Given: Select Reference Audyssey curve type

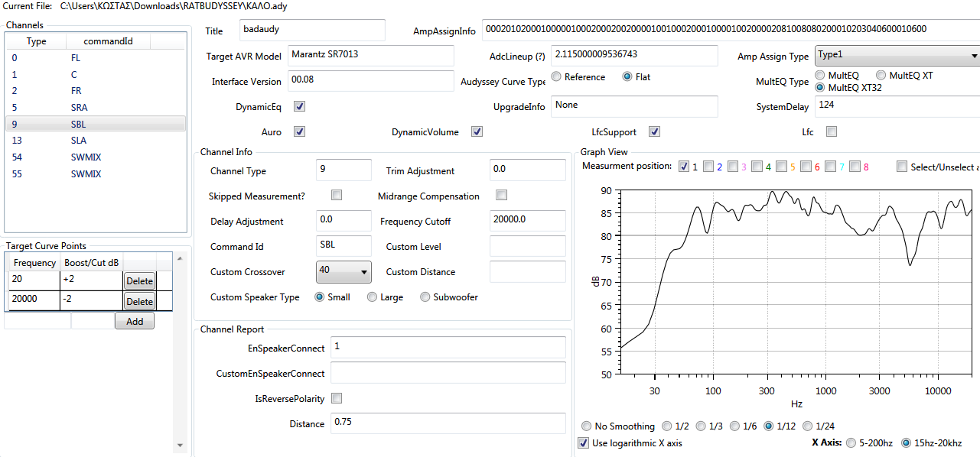Looking at the screenshot, I should pyautogui.click(x=557, y=77).
